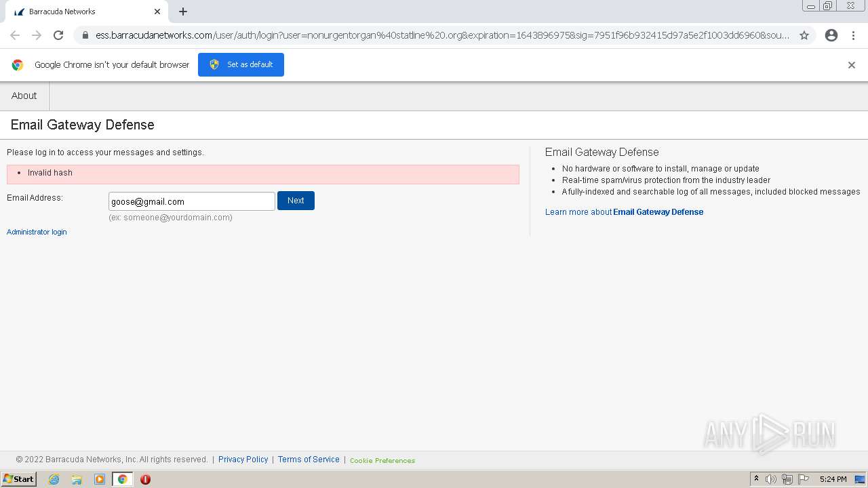Image resolution: width=868 pixels, height=488 pixels.
Task: Click the volume speaker tray icon
Action: click(x=771, y=479)
